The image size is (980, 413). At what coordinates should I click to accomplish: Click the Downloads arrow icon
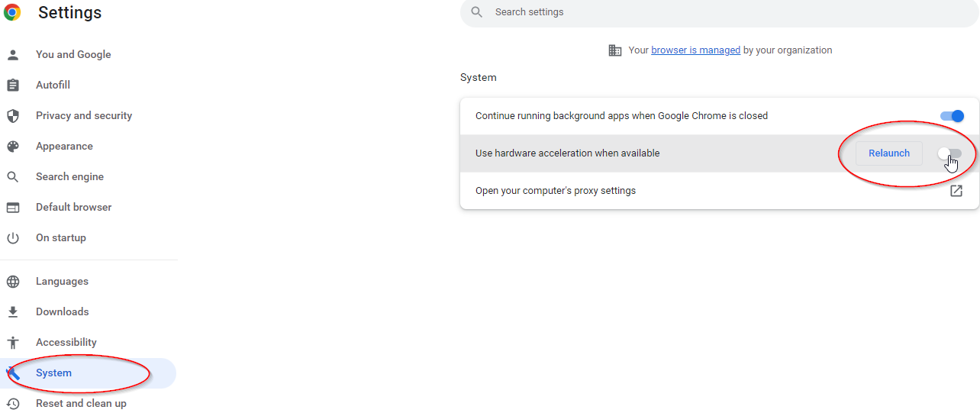pyautogui.click(x=13, y=312)
